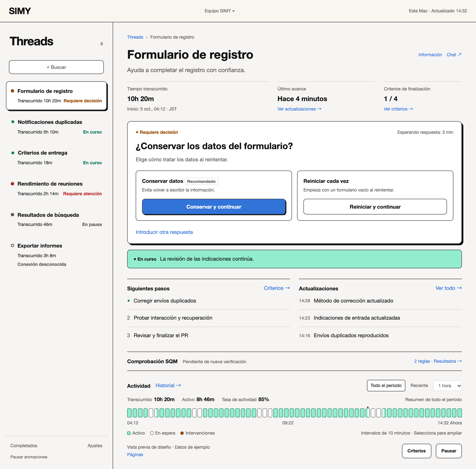
Task: Select step Revisar y finalizar el PR
Action: coord(208,335)
